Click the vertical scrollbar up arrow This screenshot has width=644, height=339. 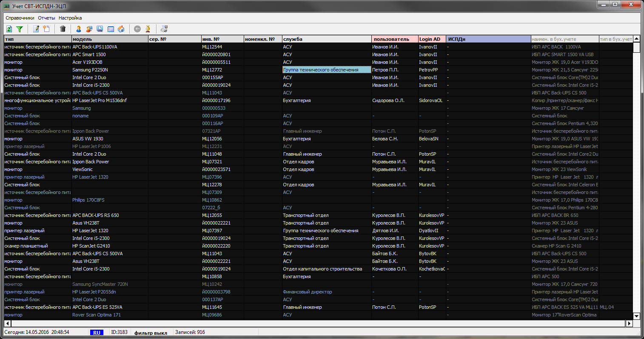[636, 39]
